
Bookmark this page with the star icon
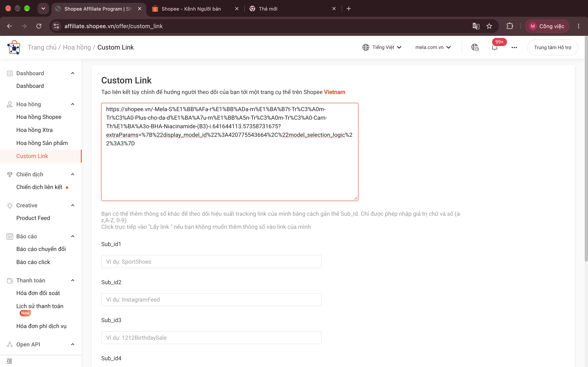(489, 26)
